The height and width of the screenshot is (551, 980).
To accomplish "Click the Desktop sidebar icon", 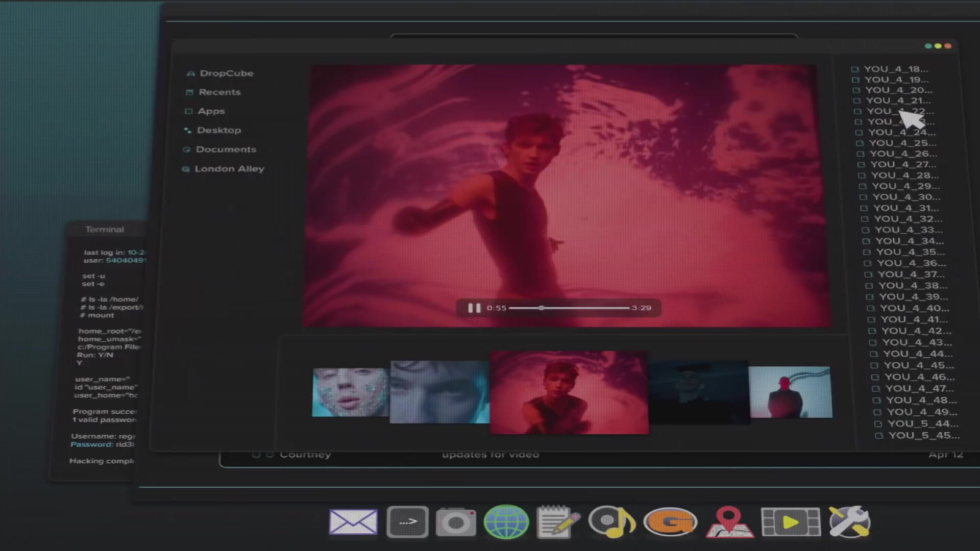I will pos(187,131).
